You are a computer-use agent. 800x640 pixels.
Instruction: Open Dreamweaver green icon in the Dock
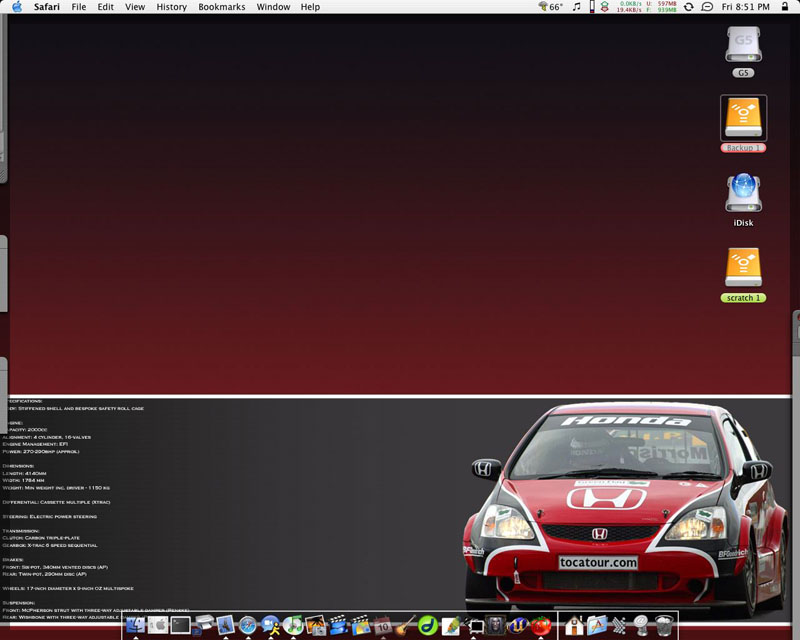(428, 625)
